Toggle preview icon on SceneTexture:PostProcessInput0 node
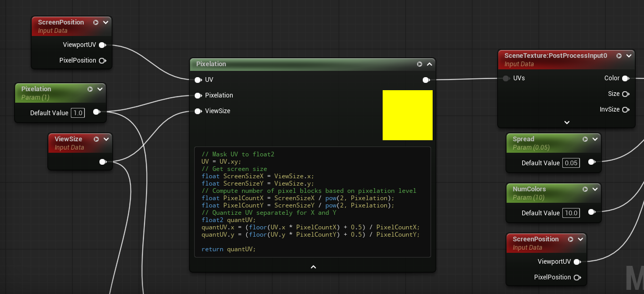 pyautogui.click(x=619, y=56)
